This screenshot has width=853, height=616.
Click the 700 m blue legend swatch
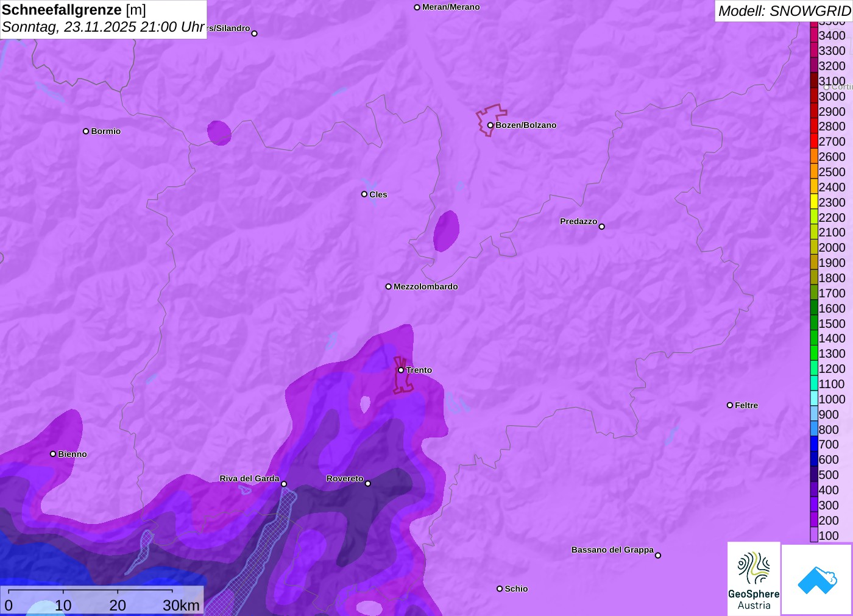[x=814, y=444]
